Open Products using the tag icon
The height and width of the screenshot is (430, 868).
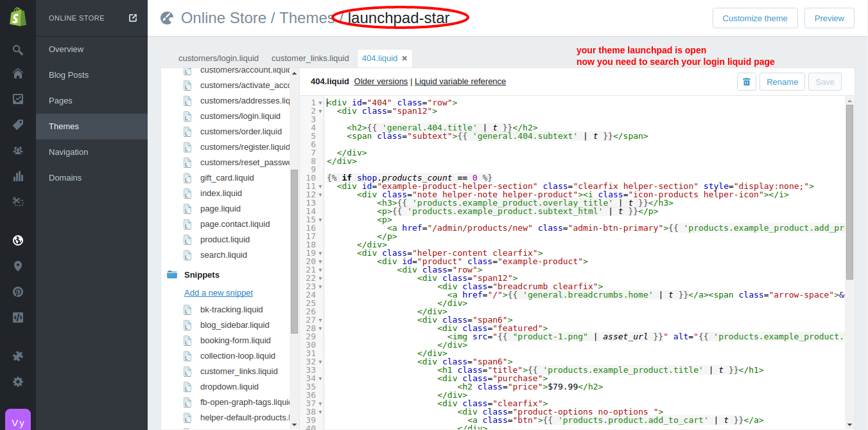tap(18, 125)
